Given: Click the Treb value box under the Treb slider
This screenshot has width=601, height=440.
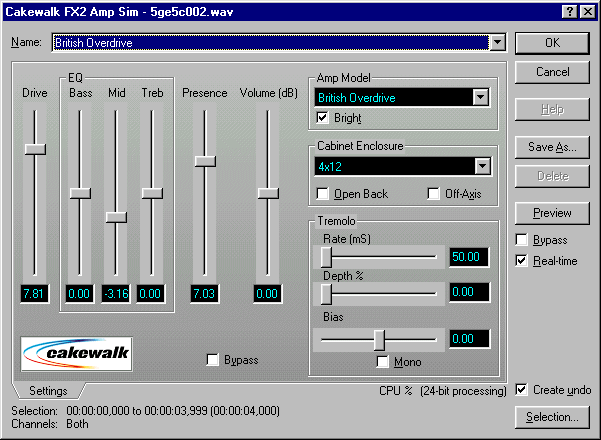Looking at the screenshot, I should tap(151, 294).
